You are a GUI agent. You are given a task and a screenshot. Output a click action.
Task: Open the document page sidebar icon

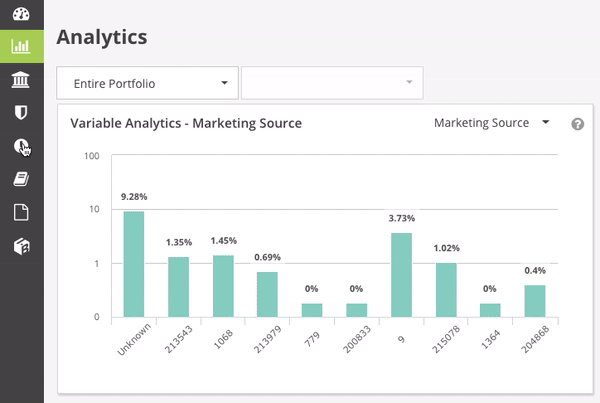(21, 212)
